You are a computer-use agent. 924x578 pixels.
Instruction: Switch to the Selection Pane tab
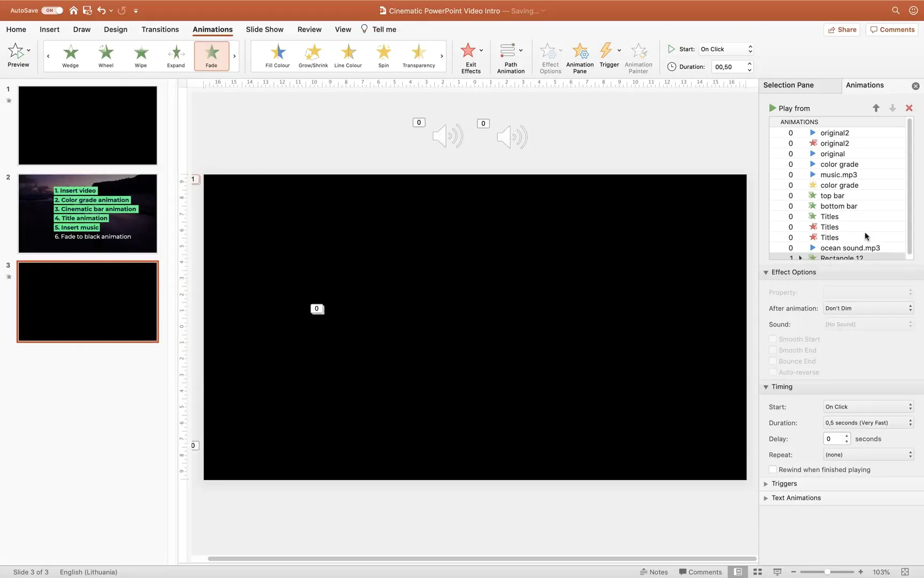click(788, 85)
